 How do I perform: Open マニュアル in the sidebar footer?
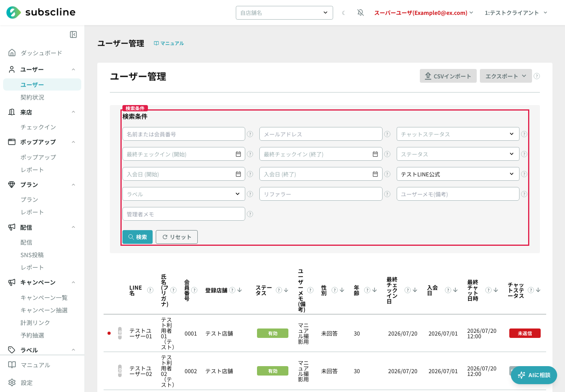click(x=35, y=365)
